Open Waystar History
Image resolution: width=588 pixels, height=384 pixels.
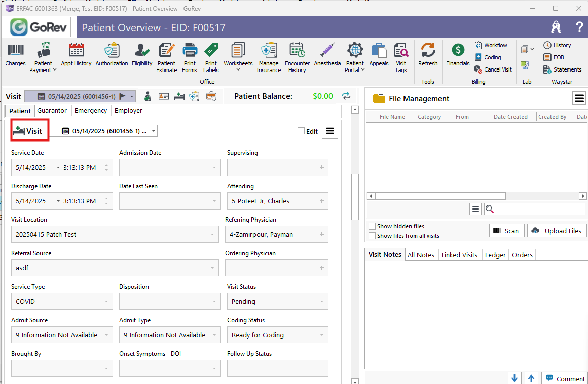pos(557,45)
